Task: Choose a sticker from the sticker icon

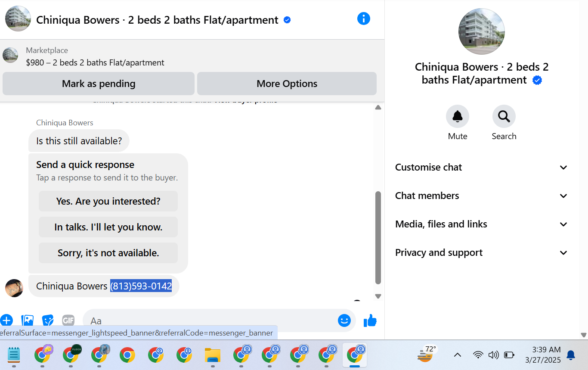Action: [x=48, y=320]
